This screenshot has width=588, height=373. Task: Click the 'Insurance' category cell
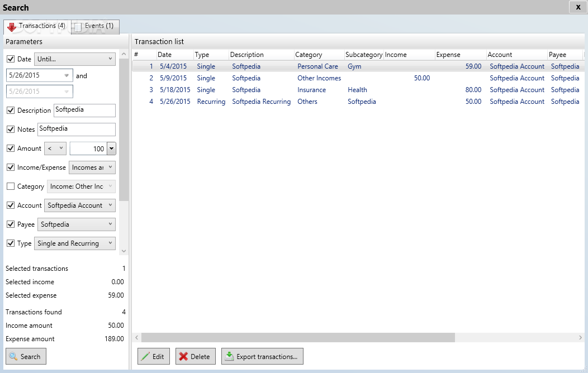click(312, 90)
